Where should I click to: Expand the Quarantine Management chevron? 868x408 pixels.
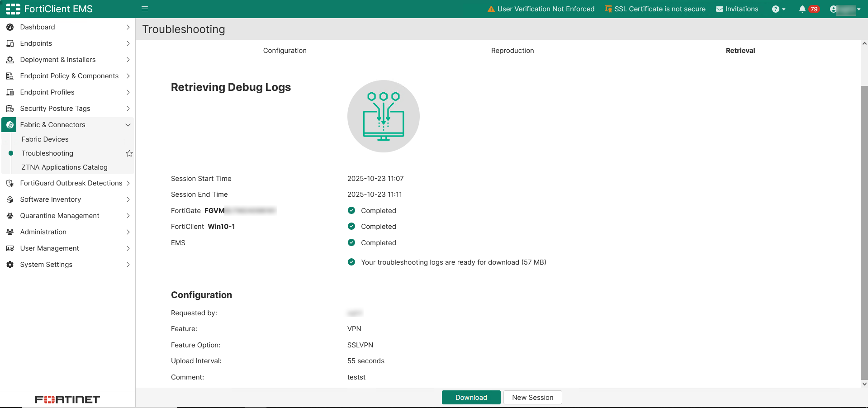click(x=128, y=216)
